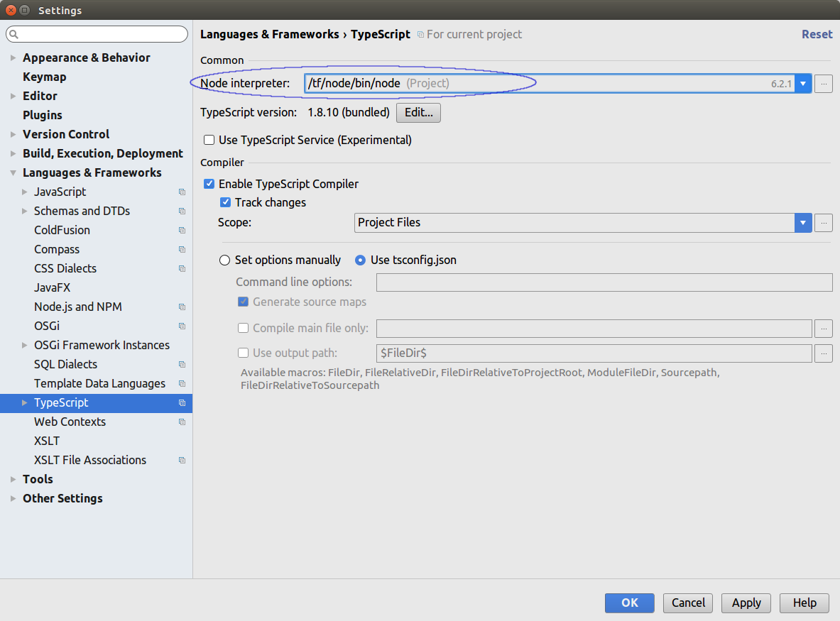Open the Node interpreter dropdown arrow
This screenshot has height=621, width=840.
point(803,84)
